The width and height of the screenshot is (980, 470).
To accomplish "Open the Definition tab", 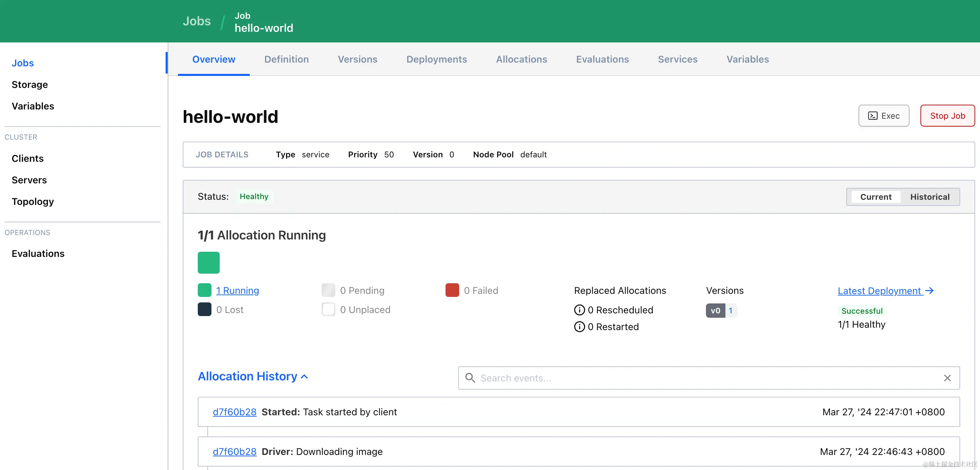I will pyautogui.click(x=286, y=59).
